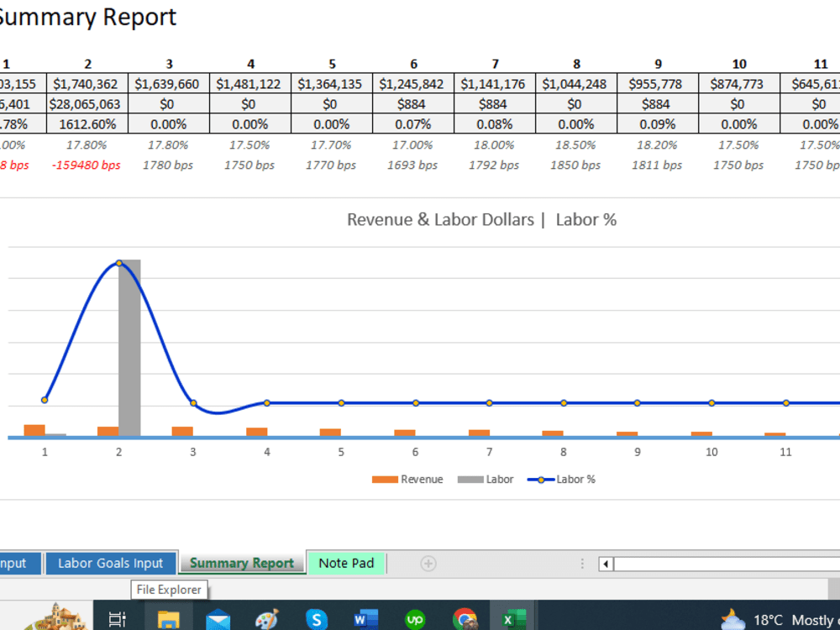The width and height of the screenshot is (840, 630).
Task: Start Skype from the taskbar
Action: [317, 616]
